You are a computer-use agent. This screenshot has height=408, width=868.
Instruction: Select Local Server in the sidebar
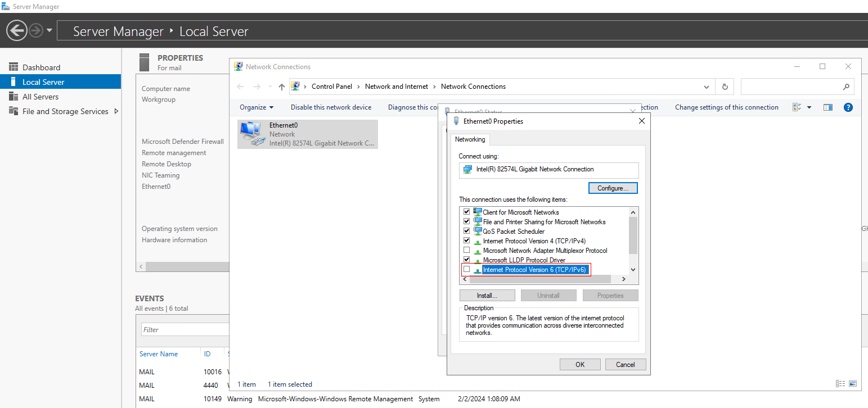[x=60, y=82]
